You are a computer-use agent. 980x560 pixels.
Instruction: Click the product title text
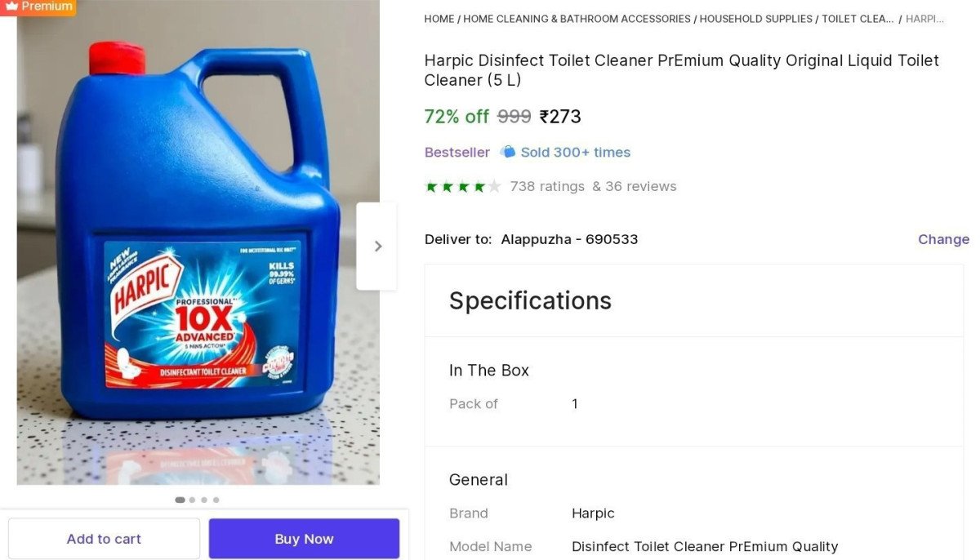(681, 70)
